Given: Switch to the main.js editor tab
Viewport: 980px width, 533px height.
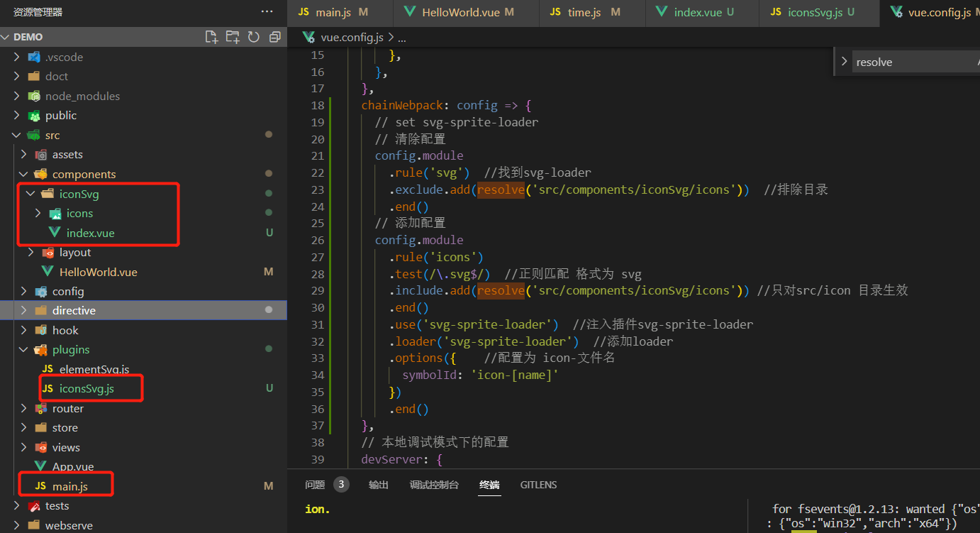Looking at the screenshot, I should 340,12.
